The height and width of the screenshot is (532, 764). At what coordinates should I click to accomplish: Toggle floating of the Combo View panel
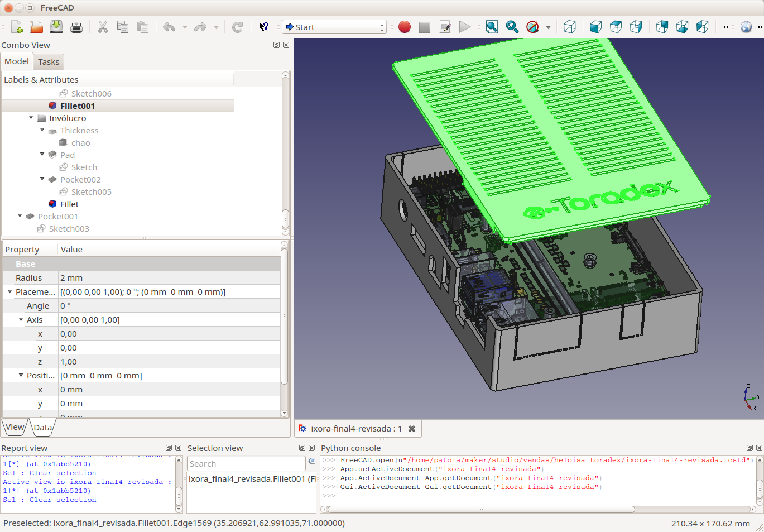click(x=276, y=45)
